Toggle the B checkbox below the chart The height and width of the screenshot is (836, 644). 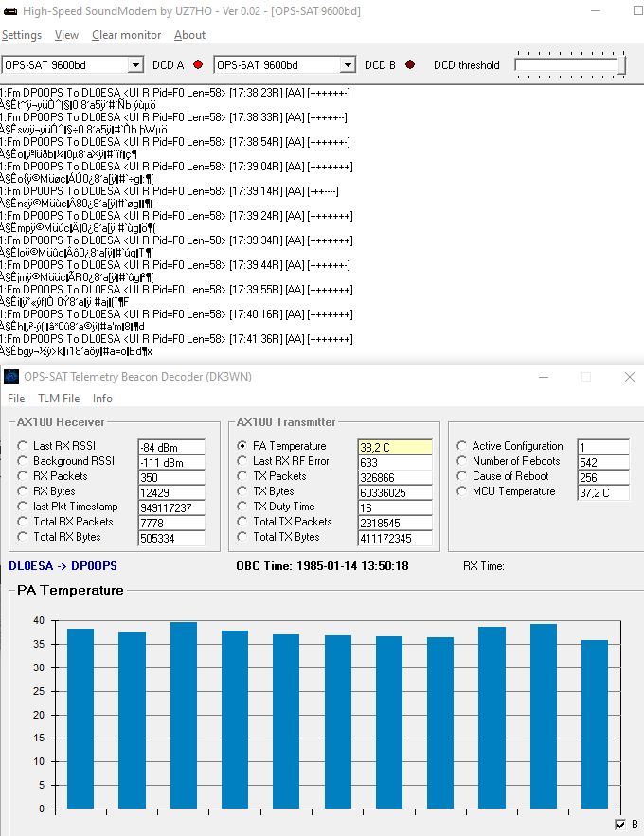click(x=620, y=825)
